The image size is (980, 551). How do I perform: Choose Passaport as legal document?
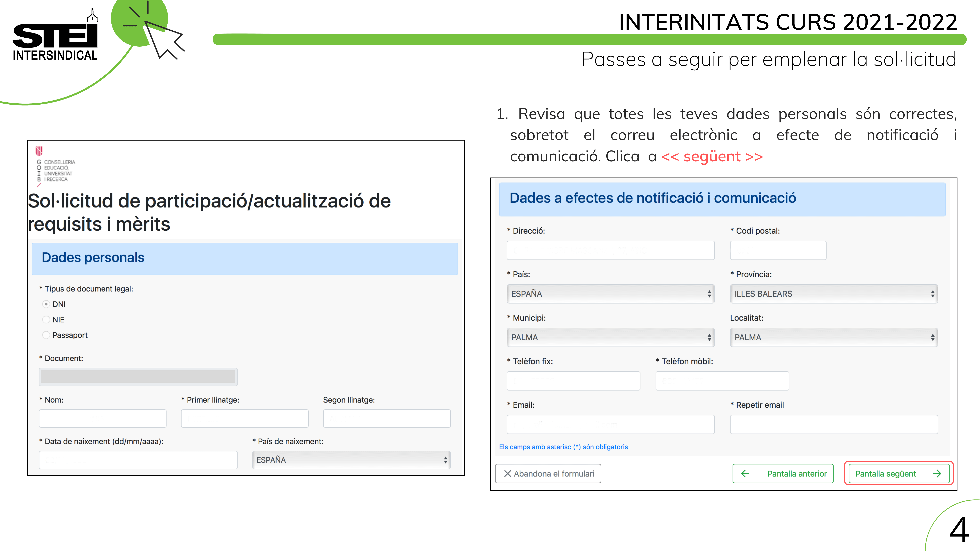46,335
